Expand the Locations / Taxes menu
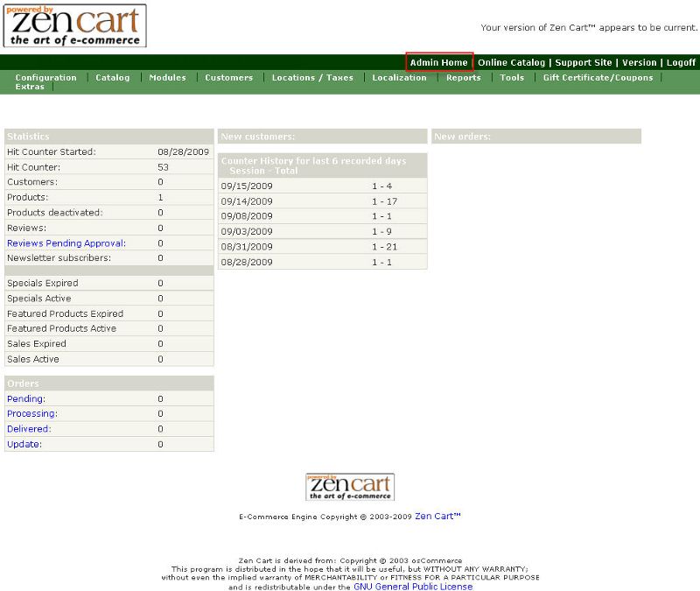Screen dimensions: 700x591 312,78
